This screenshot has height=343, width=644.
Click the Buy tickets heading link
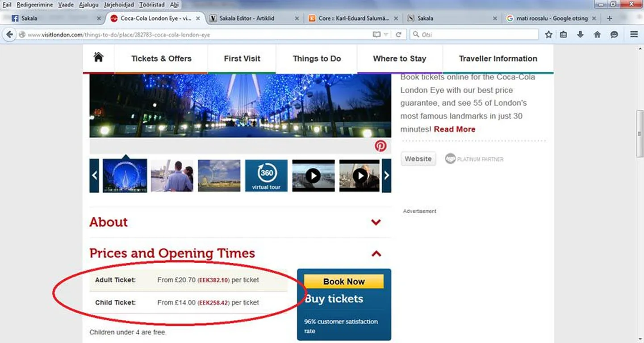(334, 299)
